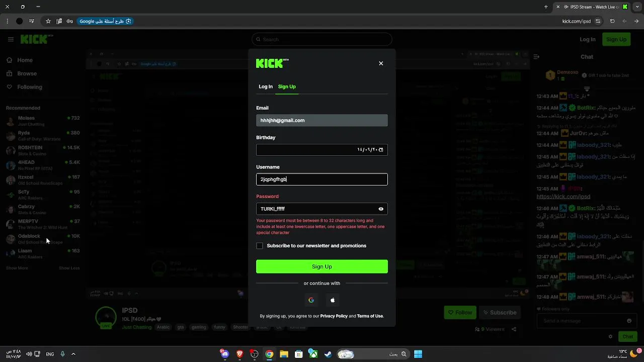Click the gaming stream tag

point(199,327)
